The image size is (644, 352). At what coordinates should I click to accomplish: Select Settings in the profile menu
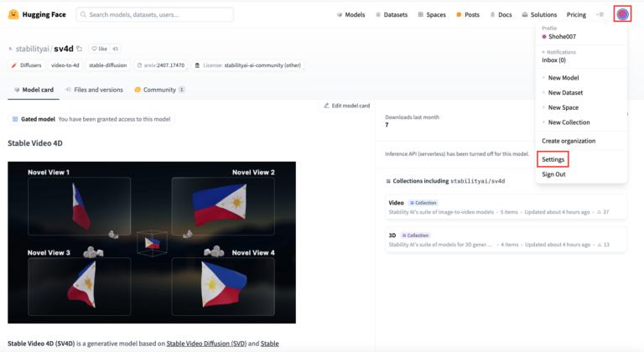[553, 159]
